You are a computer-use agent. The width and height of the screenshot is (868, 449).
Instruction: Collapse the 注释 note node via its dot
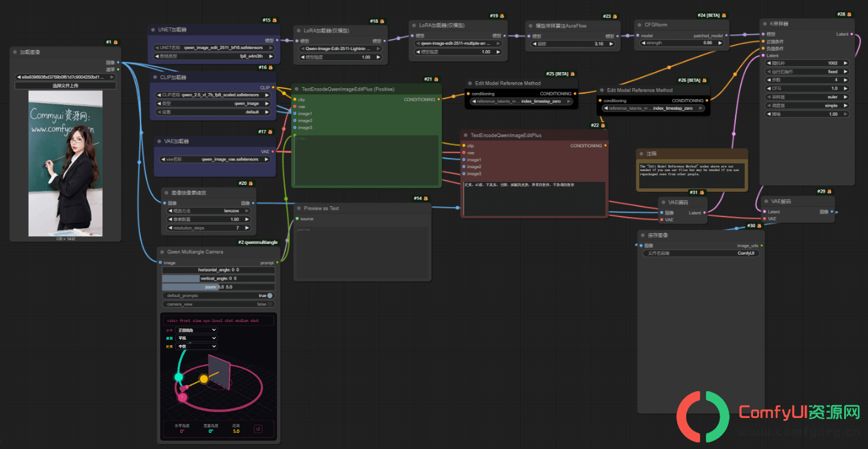click(641, 153)
